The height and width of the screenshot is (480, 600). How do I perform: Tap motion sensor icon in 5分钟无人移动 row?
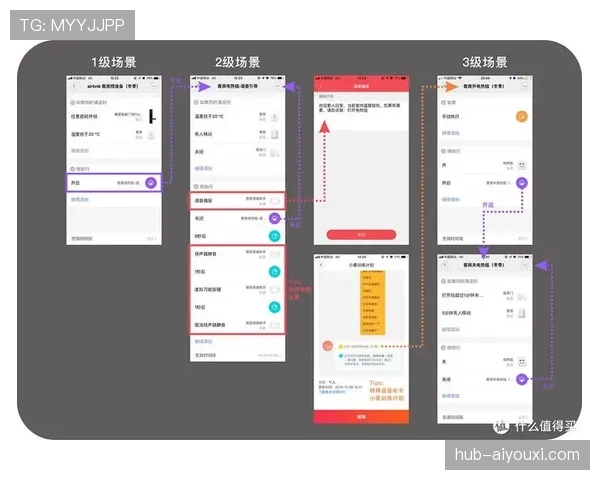click(522, 313)
